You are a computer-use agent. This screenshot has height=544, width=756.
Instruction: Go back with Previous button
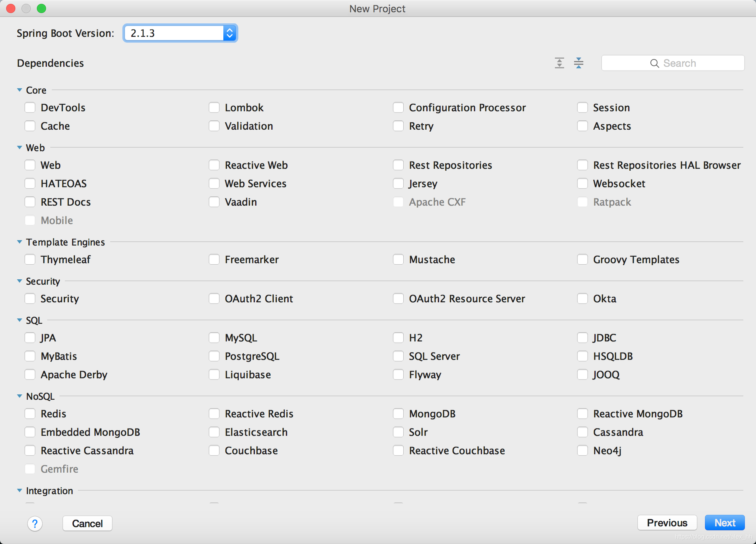pyautogui.click(x=667, y=523)
